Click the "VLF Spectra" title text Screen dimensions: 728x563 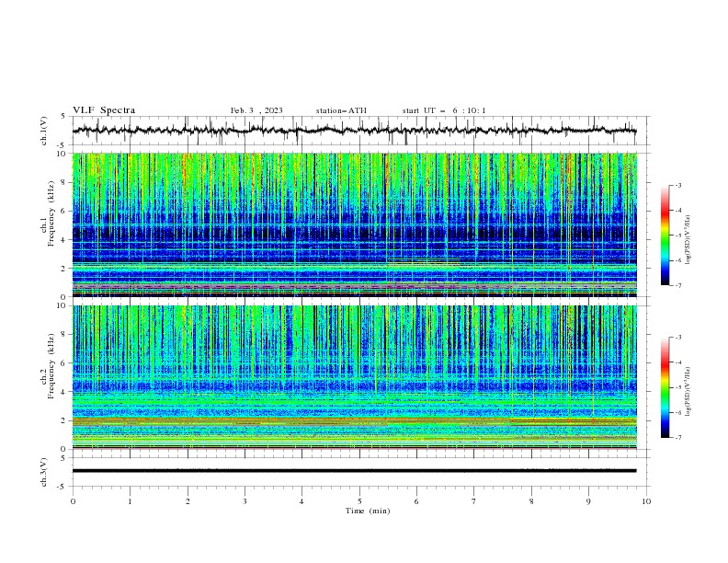point(104,110)
